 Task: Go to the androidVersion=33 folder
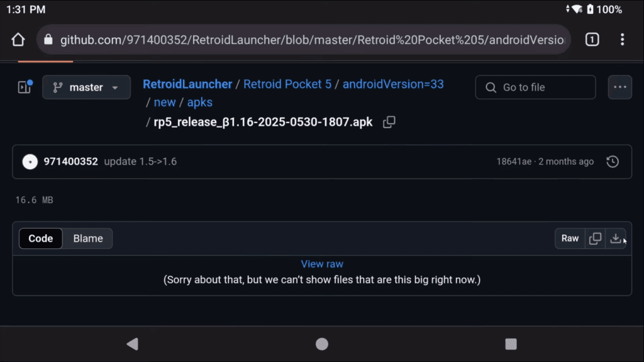click(x=393, y=84)
